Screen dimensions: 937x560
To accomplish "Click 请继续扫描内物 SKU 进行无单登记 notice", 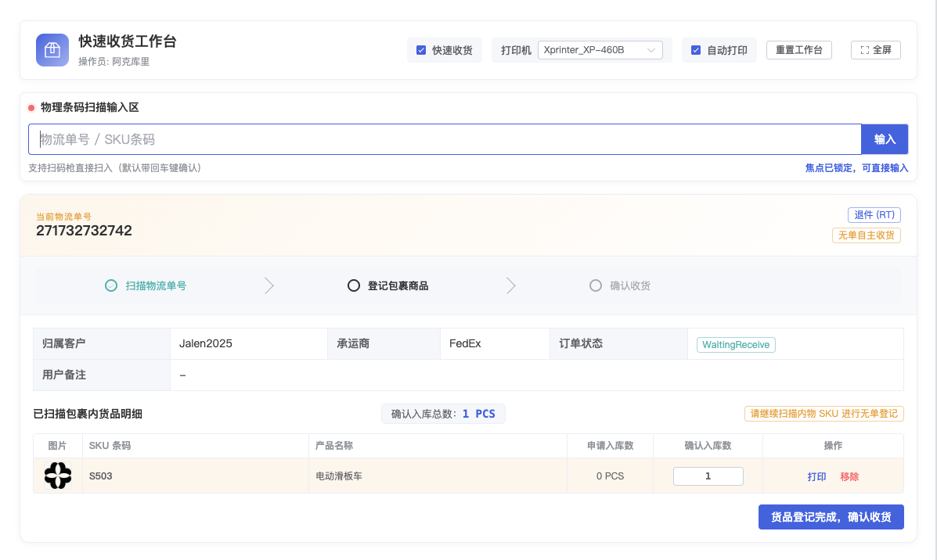I will (x=824, y=414).
